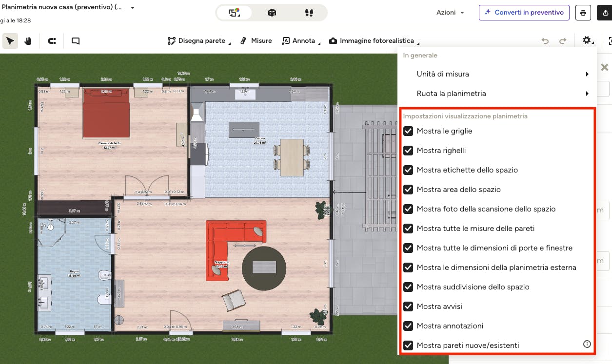Switch to walkthrough footprints view
The image size is (612, 364).
click(x=309, y=13)
